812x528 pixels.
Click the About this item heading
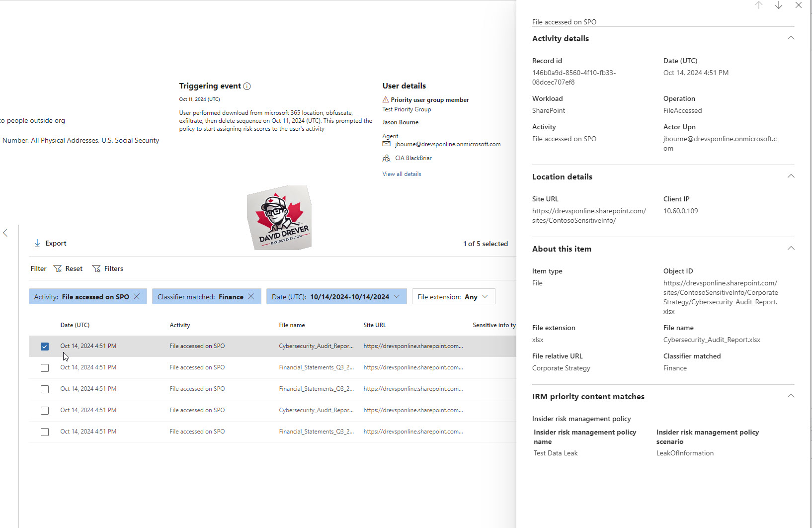coord(562,249)
